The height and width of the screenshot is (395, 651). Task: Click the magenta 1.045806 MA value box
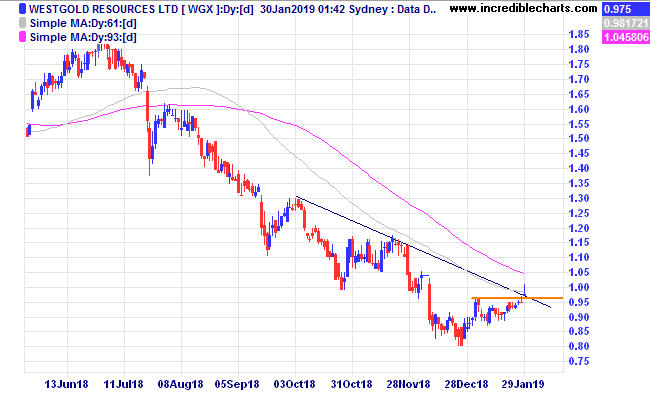625,37
